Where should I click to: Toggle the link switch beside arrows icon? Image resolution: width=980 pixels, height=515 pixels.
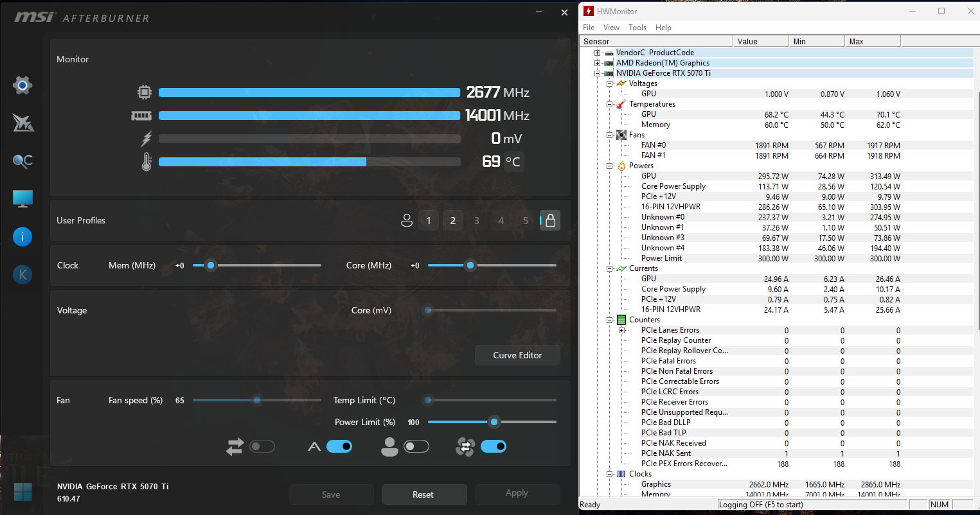262,446
